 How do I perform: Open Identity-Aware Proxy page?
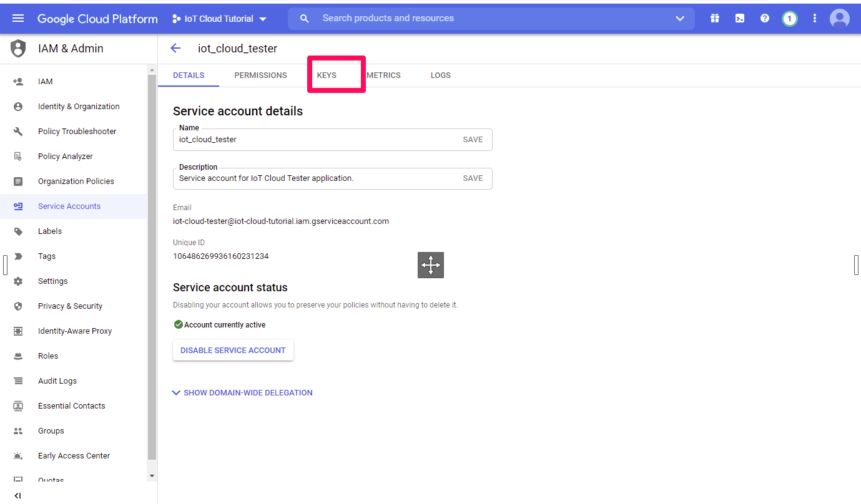click(x=75, y=331)
